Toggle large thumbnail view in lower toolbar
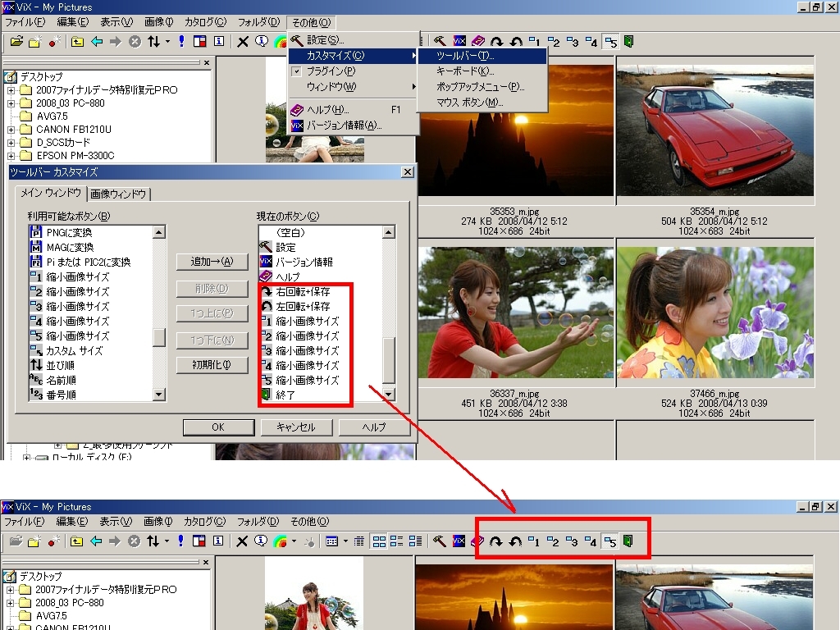Viewport: 840px width, 630px height. 379,541
